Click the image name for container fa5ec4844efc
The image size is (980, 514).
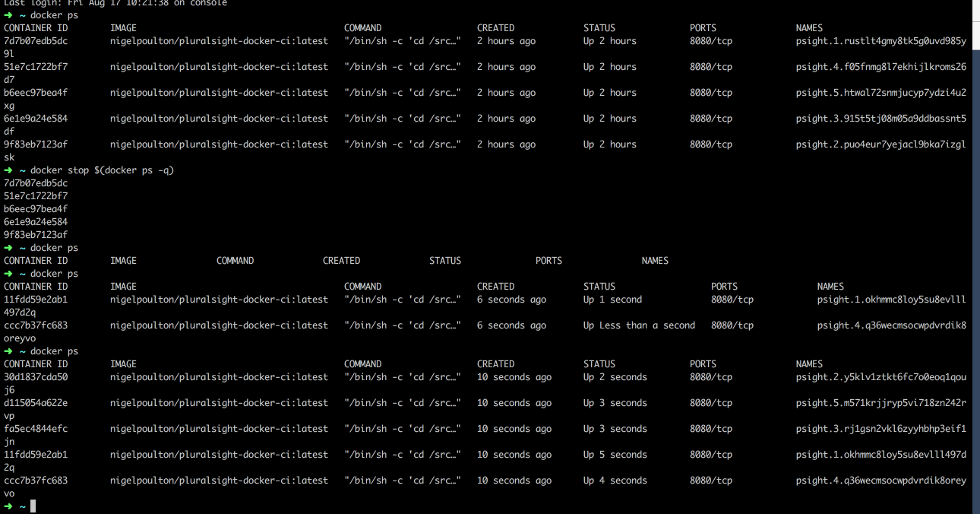coord(220,429)
